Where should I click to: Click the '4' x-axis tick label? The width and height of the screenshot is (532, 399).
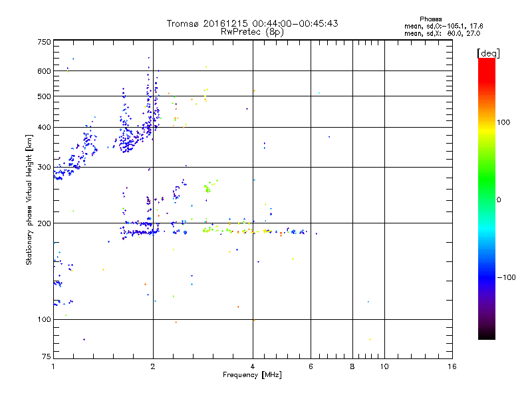(x=253, y=366)
